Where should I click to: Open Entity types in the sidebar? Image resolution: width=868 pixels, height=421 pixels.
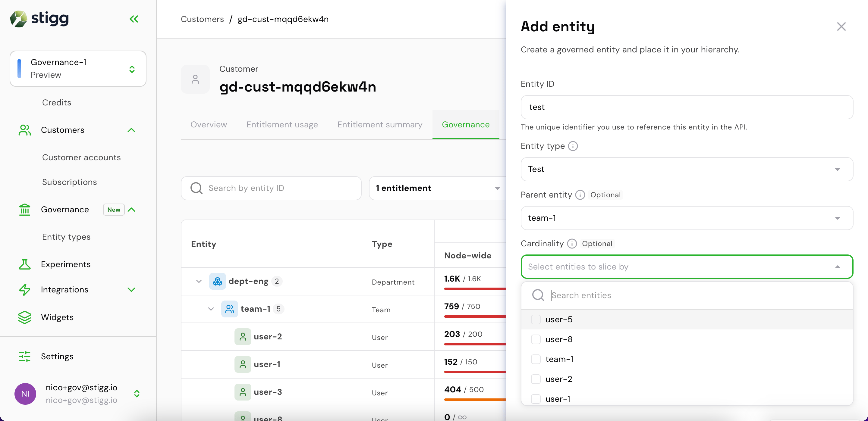[x=66, y=237]
